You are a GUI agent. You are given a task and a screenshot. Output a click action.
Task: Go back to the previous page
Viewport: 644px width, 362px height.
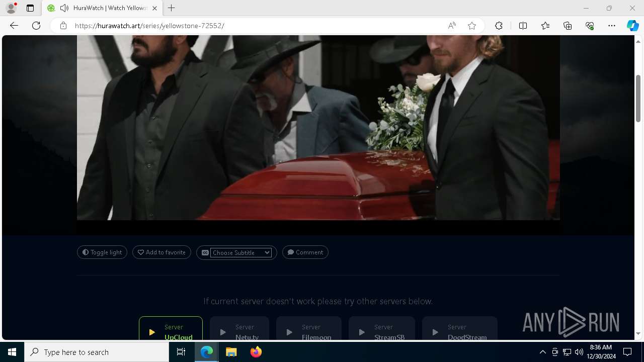click(x=14, y=26)
